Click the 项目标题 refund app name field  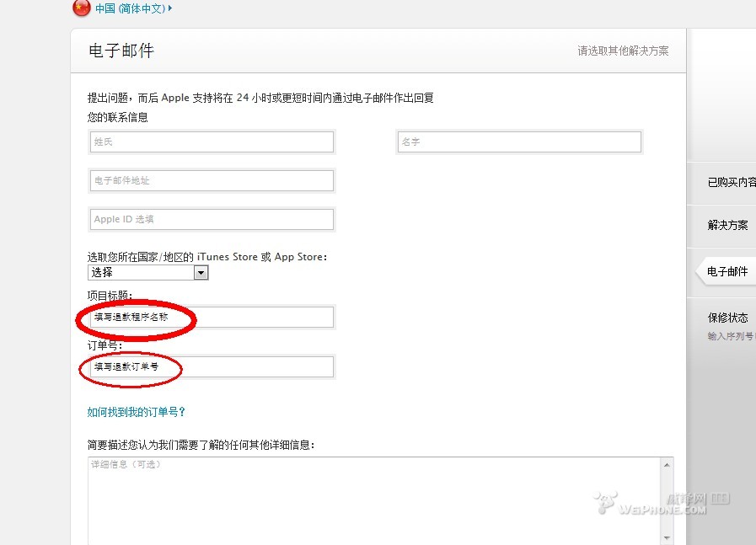(212, 317)
